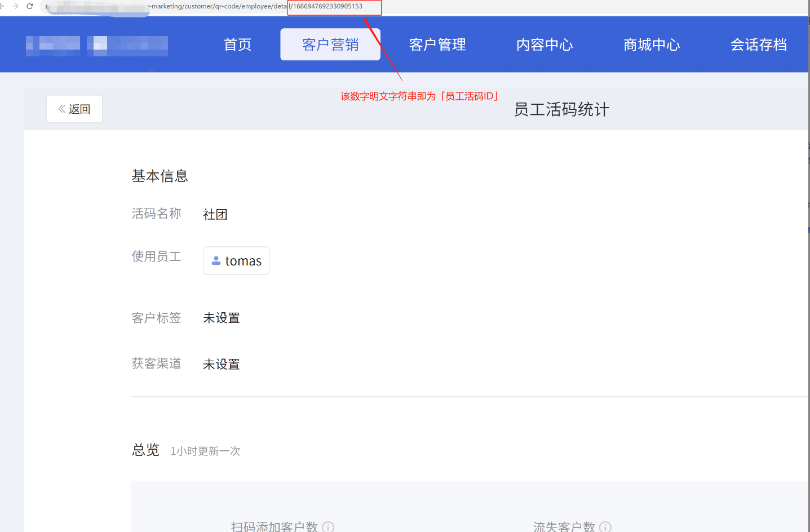
Task: Click the browser reload icon
Action: 30,6
